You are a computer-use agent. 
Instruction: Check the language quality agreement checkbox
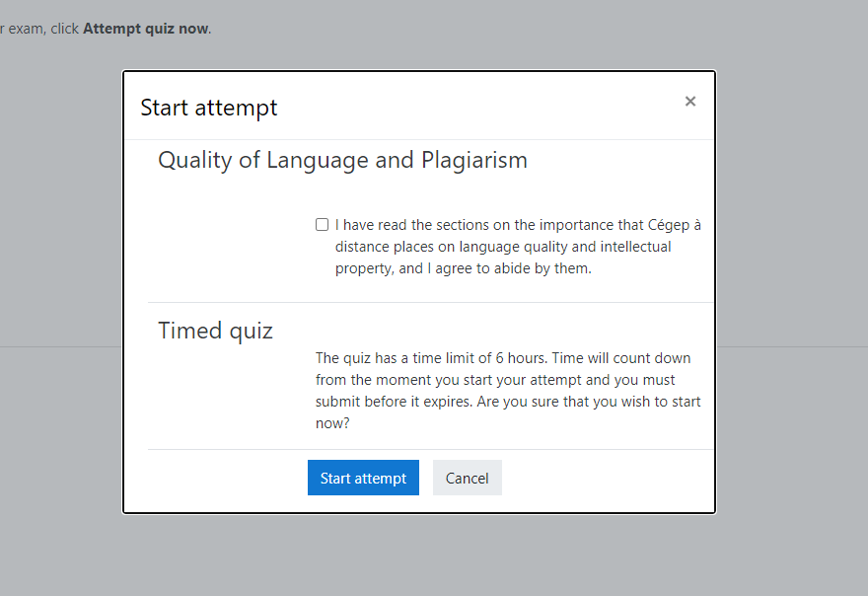tap(322, 225)
